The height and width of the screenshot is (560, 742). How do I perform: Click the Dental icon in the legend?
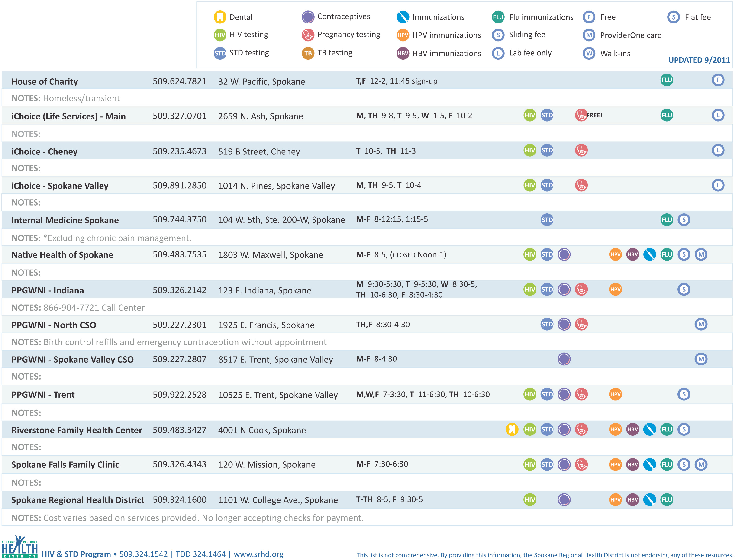[220, 17]
